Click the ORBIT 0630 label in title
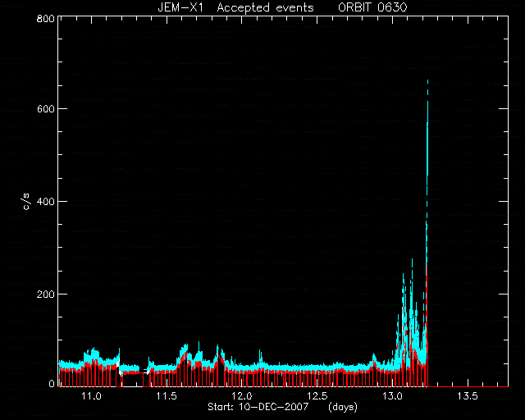525x420 pixels. (372, 7)
